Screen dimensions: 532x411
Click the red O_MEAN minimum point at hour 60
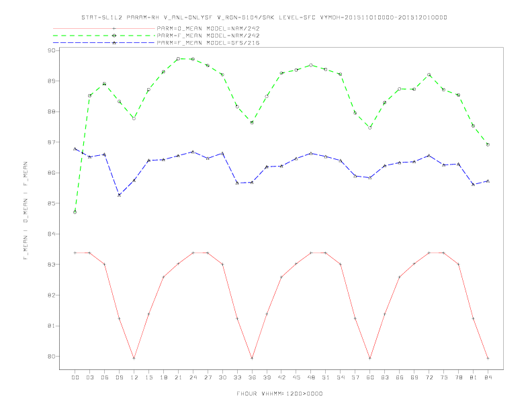point(370,358)
